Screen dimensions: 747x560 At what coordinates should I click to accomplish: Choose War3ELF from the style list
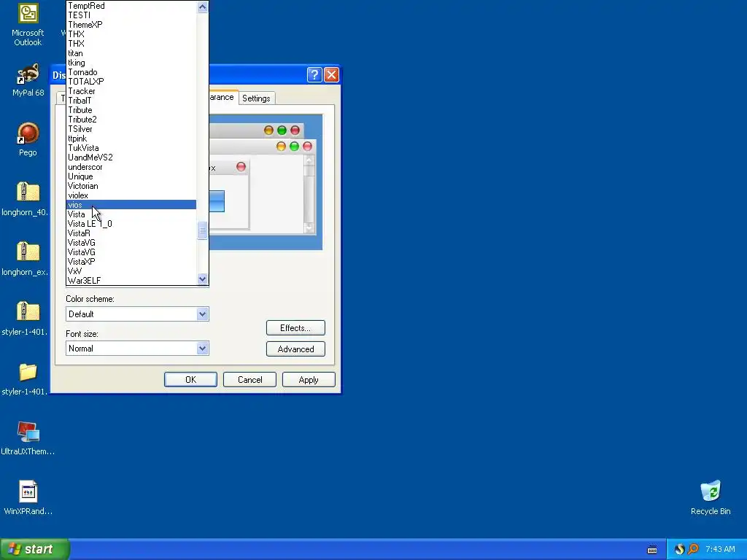click(131, 281)
